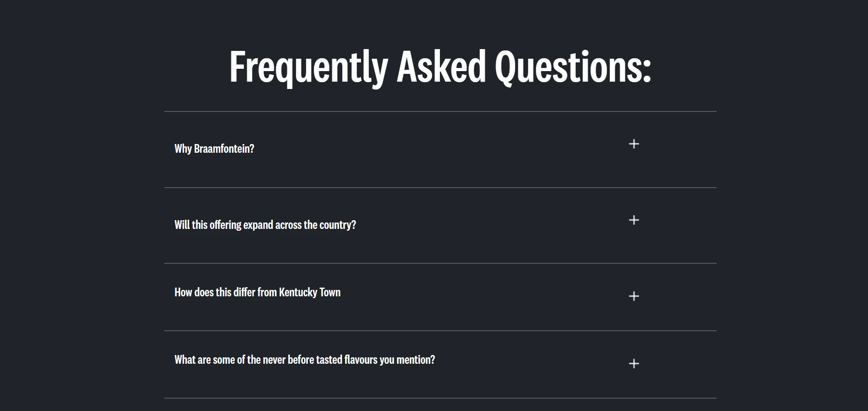Open the Kentucky Town question's plus icon

634,296
